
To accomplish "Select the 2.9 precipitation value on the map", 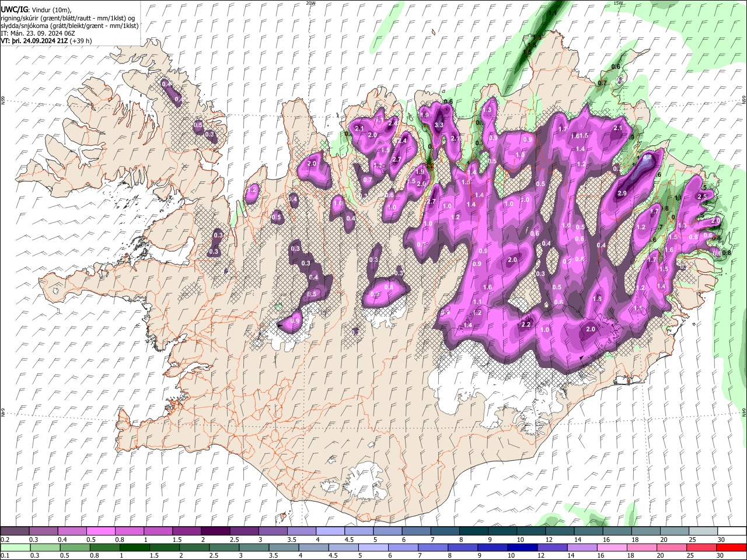I will [x=622, y=193].
